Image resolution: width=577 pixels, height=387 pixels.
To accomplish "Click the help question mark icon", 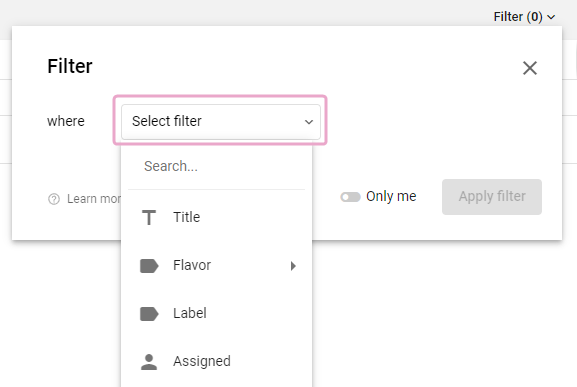I will (x=54, y=199).
